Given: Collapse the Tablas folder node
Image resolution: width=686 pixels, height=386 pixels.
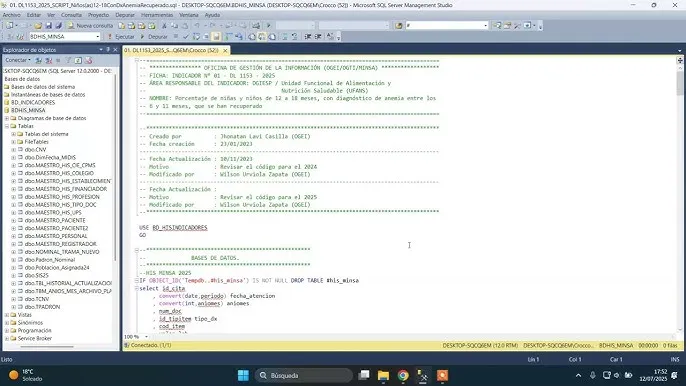Looking at the screenshot, I should 7,126.
